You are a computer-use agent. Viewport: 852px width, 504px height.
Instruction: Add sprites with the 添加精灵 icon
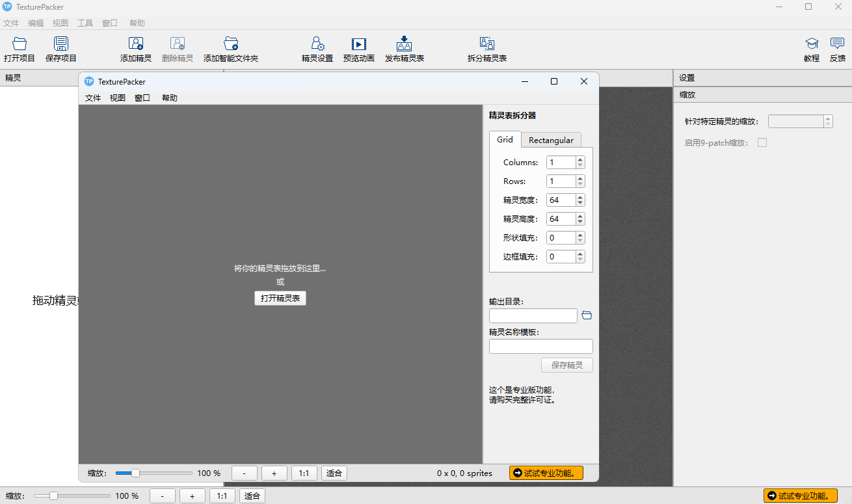135,49
